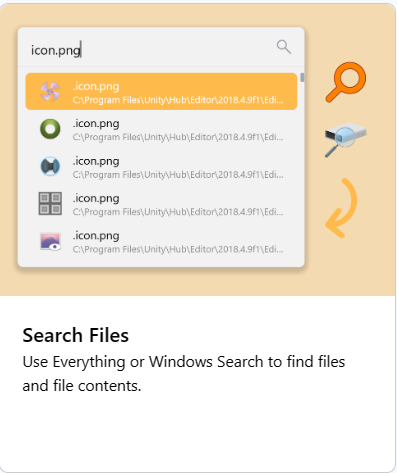This screenshot has width=397, height=473.
Task: Click the pink fan icon in first result
Action: (x=50, y=91)
